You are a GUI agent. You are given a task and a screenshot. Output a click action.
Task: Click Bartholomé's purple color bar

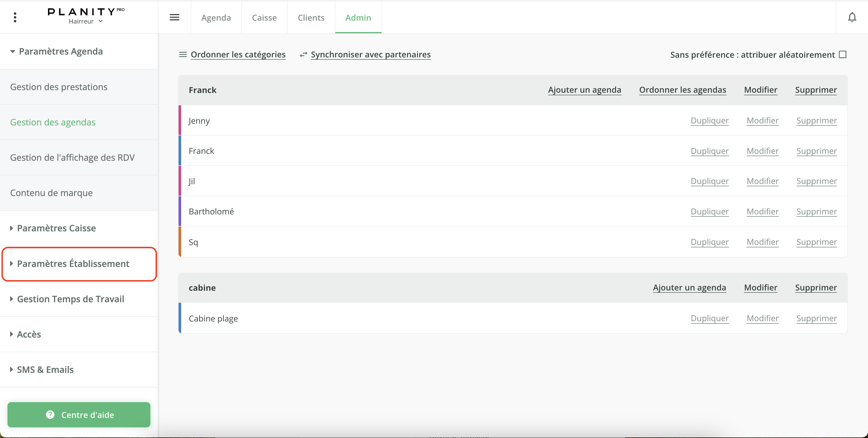pos(180,211)
